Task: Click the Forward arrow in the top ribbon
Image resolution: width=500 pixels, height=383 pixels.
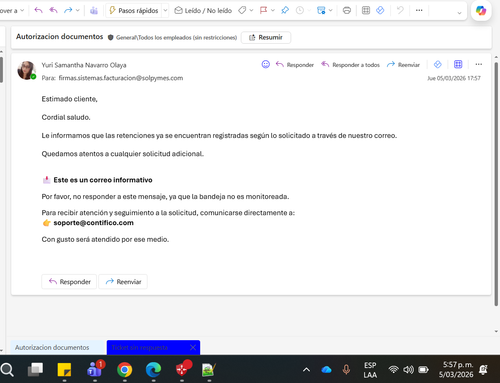Action: (x=68, y=10)
